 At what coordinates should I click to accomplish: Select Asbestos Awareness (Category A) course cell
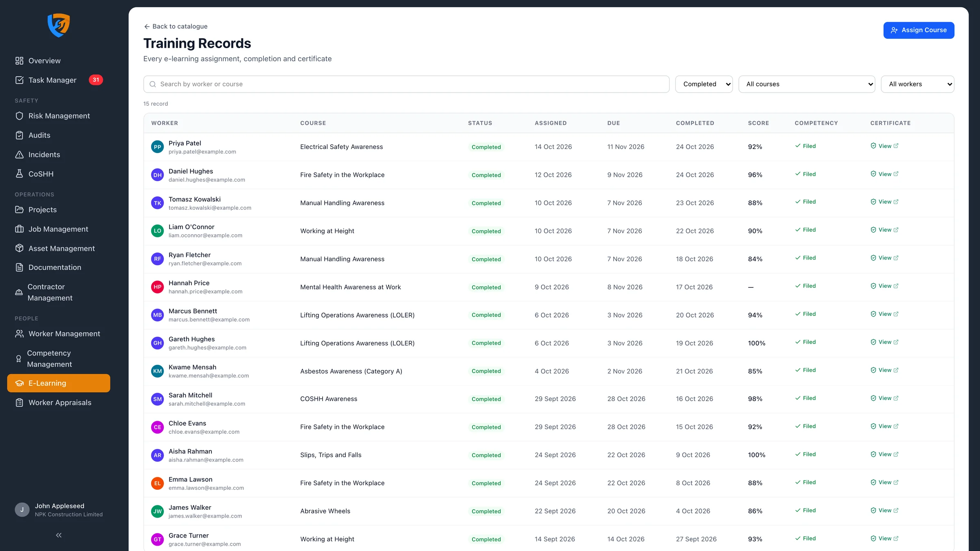[x=351, y=371]
